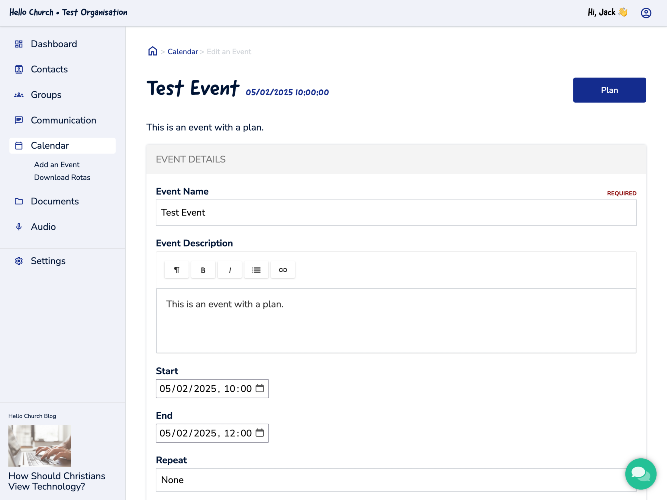Click the Audio microphone icon
The image size is (667, 500).
(19, 227)
